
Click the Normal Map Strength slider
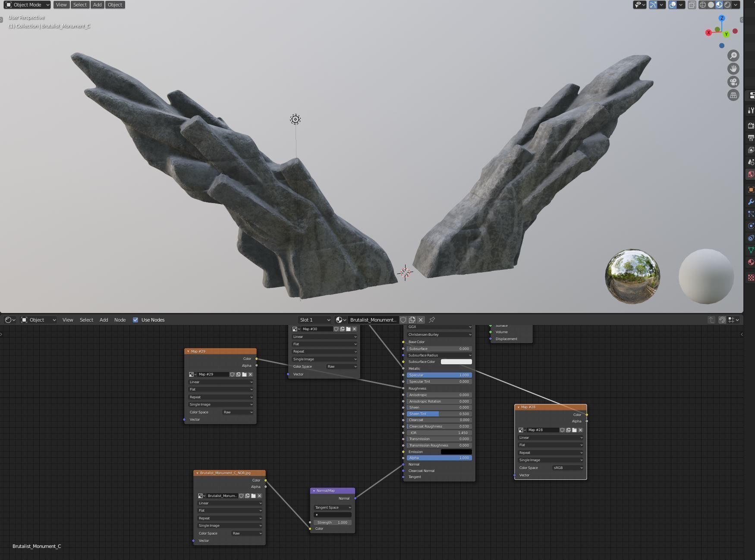coord(333,522)
